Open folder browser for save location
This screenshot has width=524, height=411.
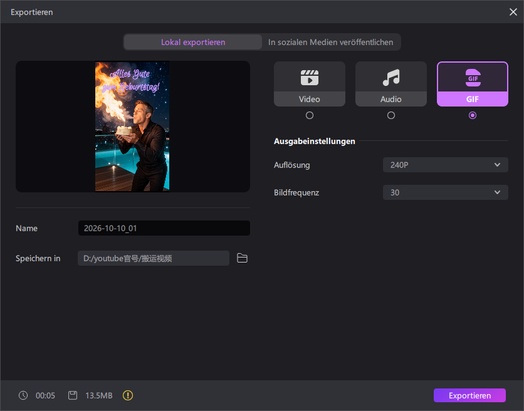pos(242,258)
